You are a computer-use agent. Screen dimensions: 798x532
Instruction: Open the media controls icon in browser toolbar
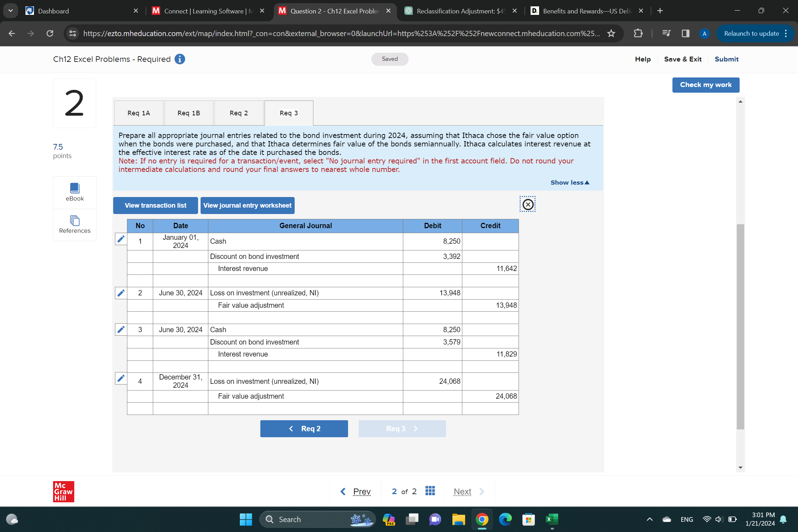[666, 33]
